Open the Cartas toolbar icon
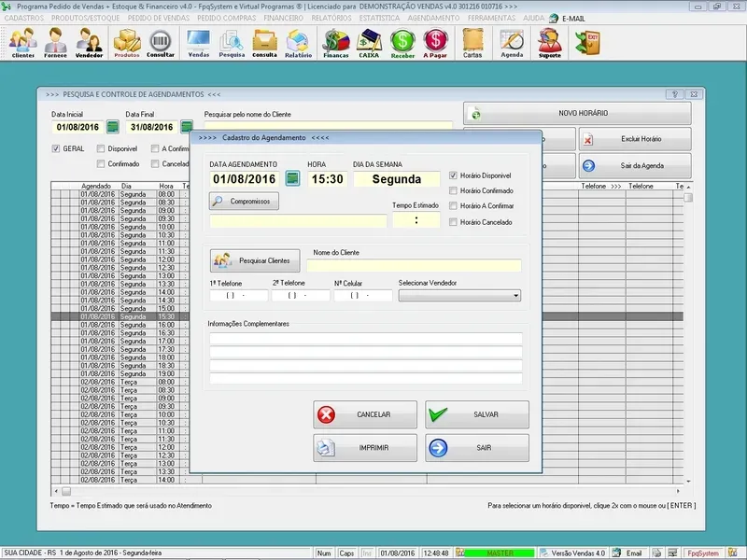747x560 pixels. [472, 43]
